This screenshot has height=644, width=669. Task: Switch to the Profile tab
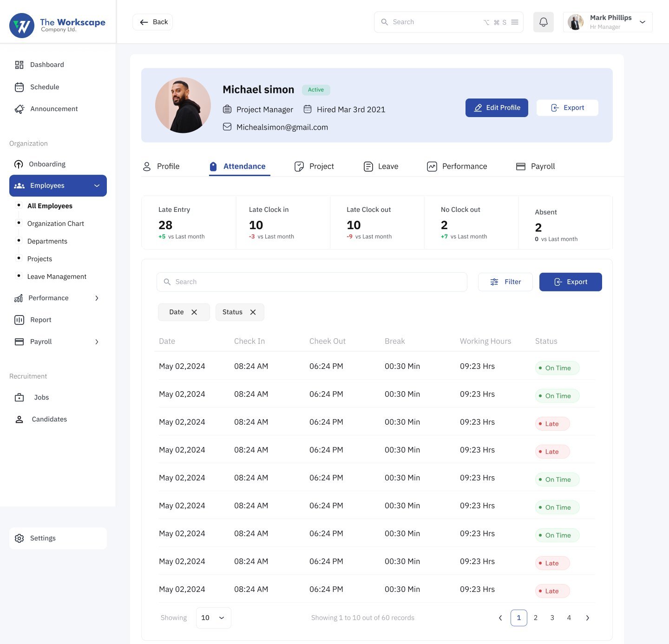point(161,166)
